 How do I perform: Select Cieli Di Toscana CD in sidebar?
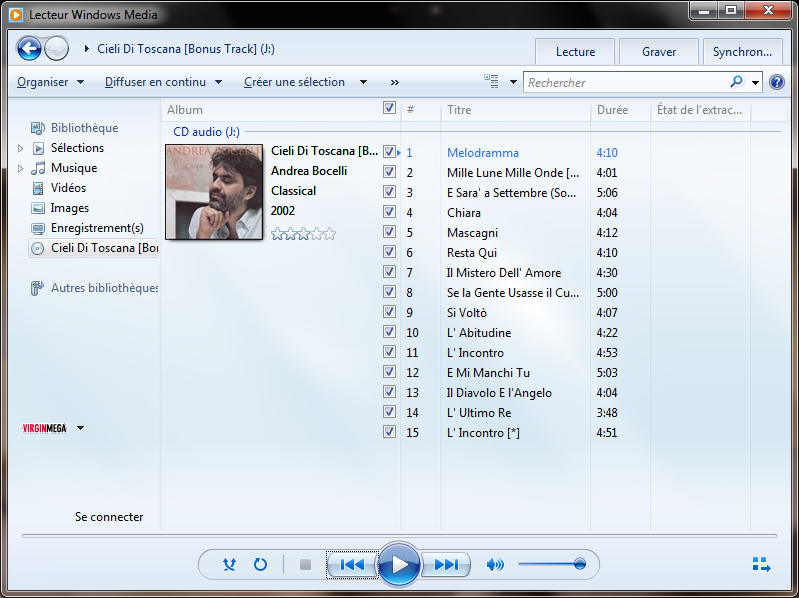(x=94, y=248)
